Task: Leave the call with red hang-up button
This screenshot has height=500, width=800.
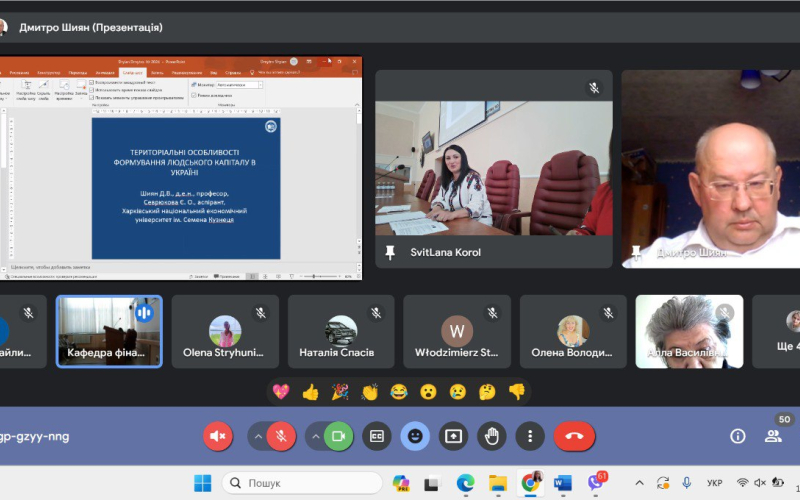Action: [574, 436]
